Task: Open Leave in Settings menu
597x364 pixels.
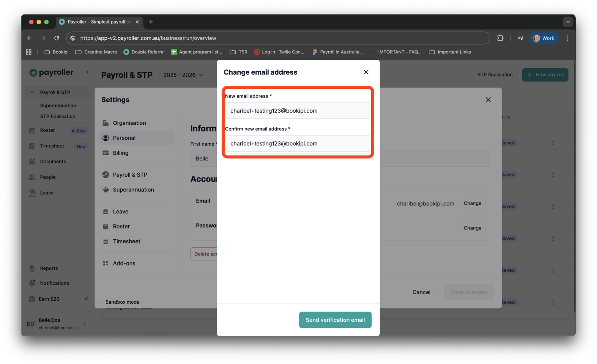Action: (x=137, y=212)
